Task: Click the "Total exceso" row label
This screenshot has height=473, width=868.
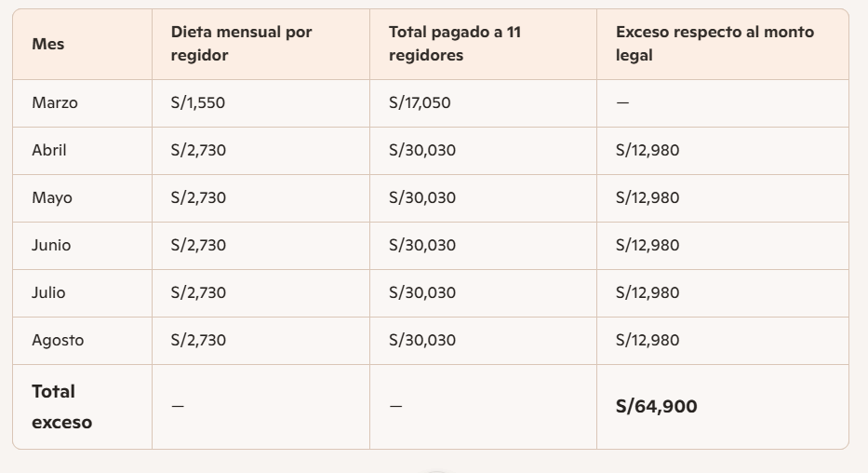Action: (x=61, y=407)
